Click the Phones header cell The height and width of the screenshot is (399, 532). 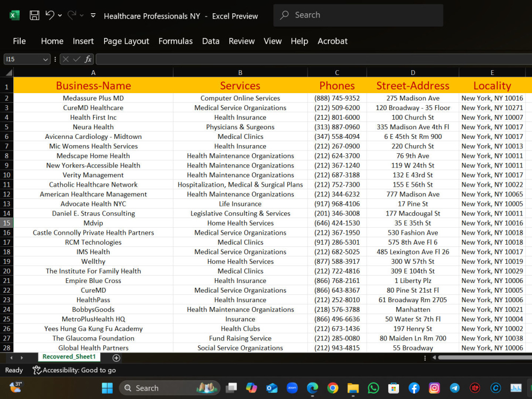click(x=337, y=86)
